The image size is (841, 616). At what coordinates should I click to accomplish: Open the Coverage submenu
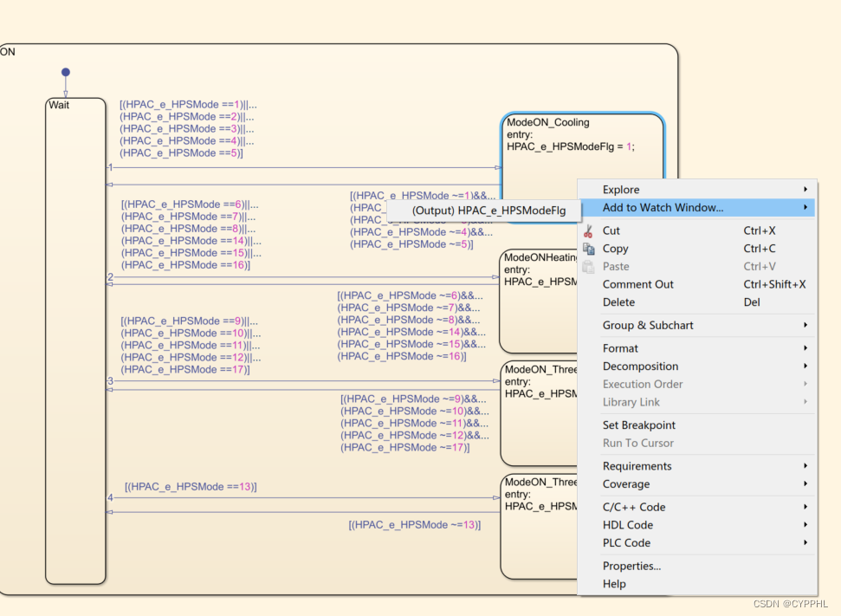click(696, 484)
